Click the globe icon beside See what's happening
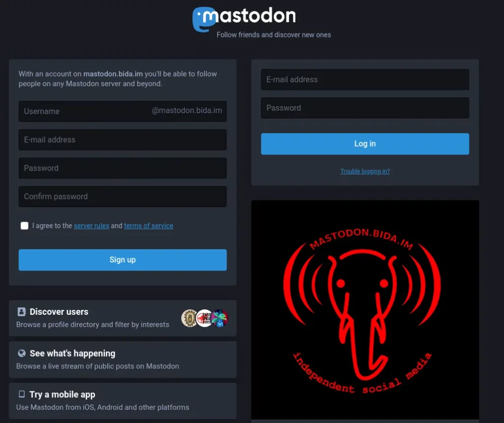Screen dimensions: 504x423 coord(22,353)
